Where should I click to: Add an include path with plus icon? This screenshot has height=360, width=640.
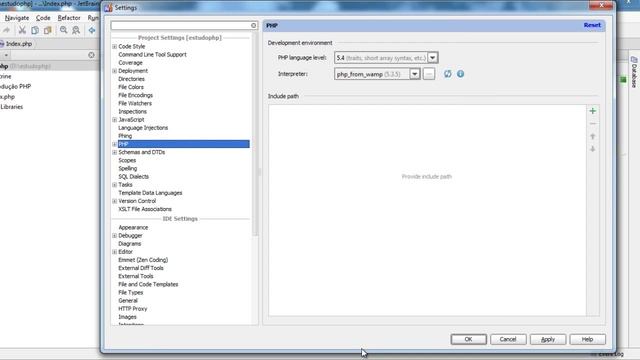tap(593, 111)
